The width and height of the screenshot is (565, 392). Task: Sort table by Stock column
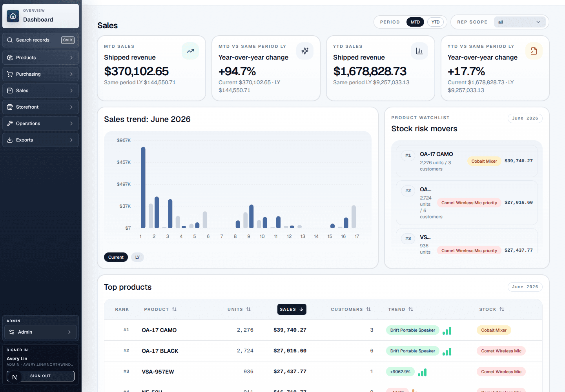[492, 309]
